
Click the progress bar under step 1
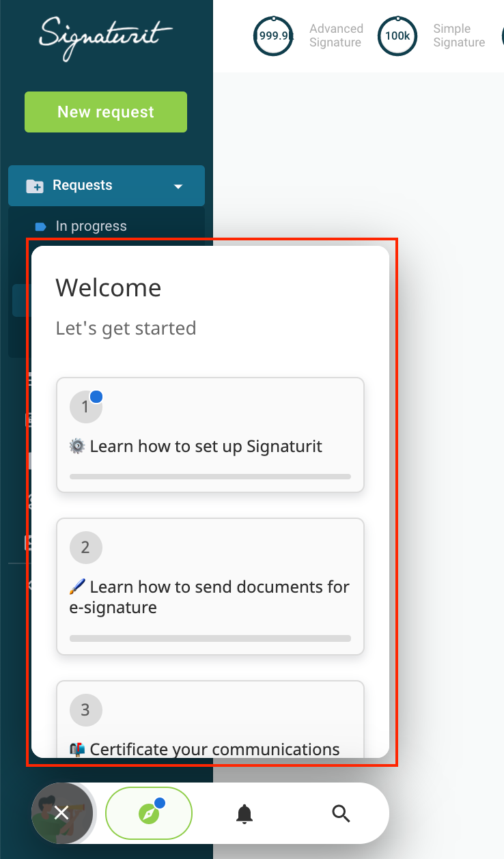pyautogui.click(x=210, y=476)
